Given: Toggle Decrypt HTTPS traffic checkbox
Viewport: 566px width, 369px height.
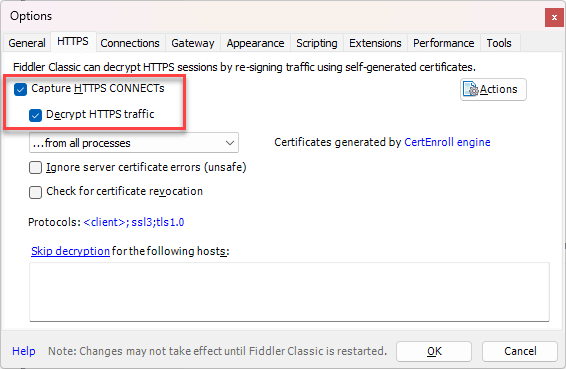Looking at the screenshot, I should point(35,115).
